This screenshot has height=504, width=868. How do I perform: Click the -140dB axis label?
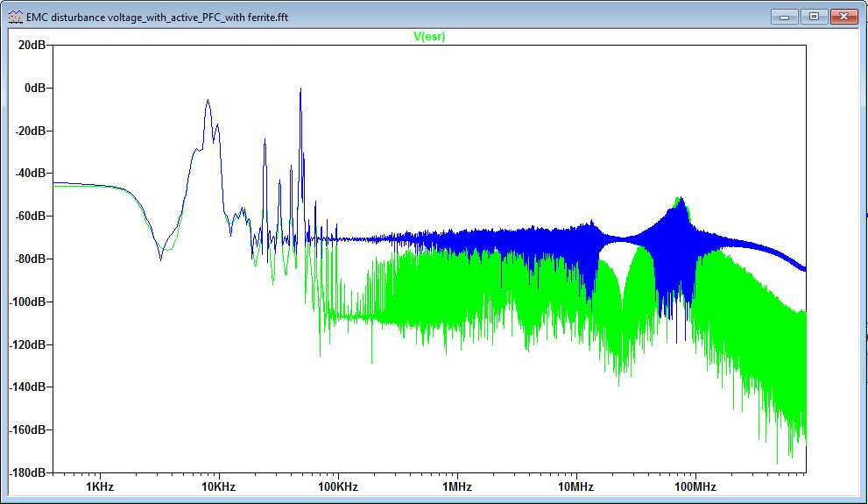tap(28, 387)
